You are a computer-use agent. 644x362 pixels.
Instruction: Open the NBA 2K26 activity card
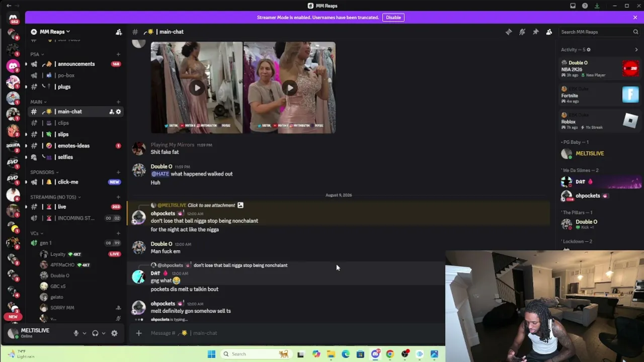pyautogui.click(x=600, y=69)
